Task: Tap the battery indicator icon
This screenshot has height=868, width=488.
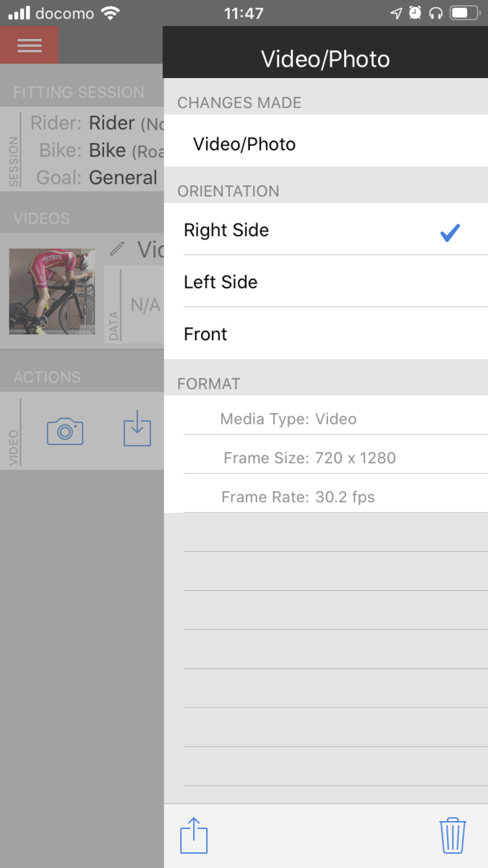Action: click(463, 13)
